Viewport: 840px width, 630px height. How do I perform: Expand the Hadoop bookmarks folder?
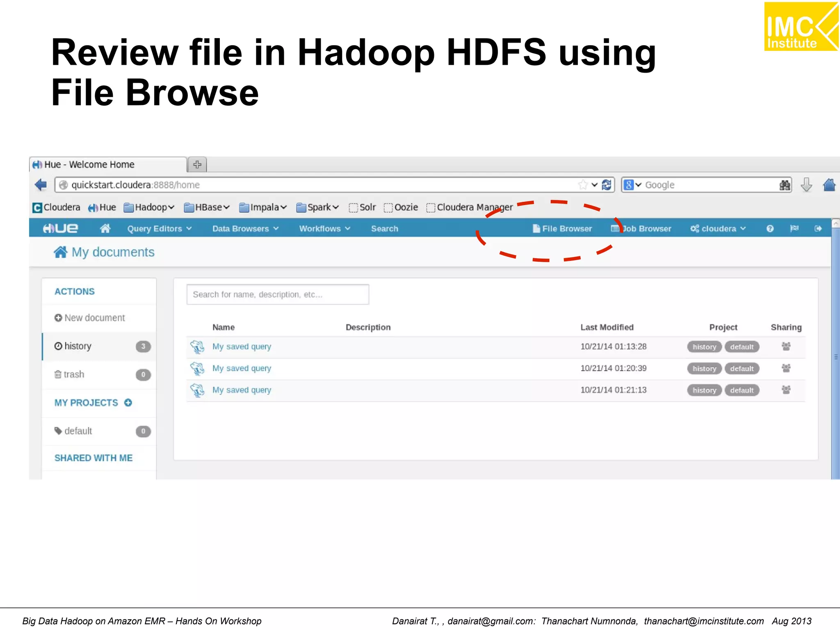pyautogui.click(x=149, y=208)
